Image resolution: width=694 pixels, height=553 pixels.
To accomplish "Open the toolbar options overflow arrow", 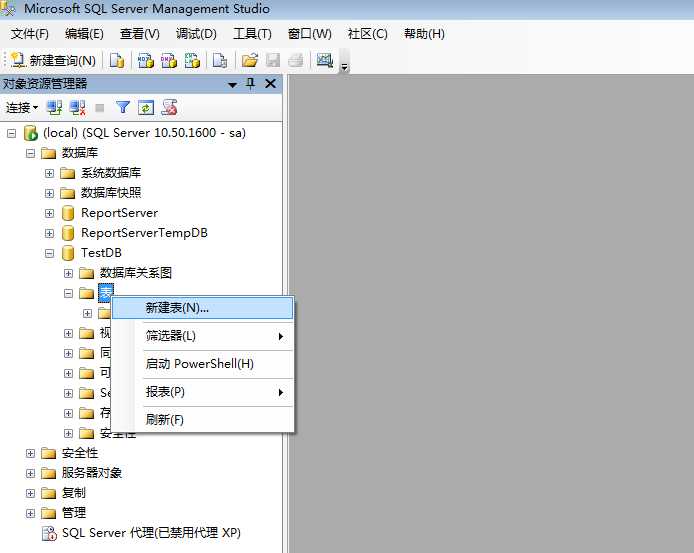I will pyautogui.click(x=344, y=67).
